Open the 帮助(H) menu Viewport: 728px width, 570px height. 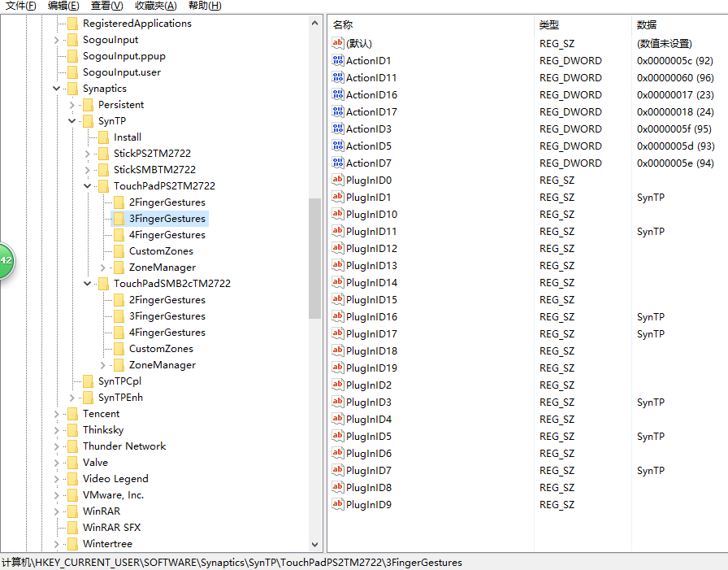point(205,6)
